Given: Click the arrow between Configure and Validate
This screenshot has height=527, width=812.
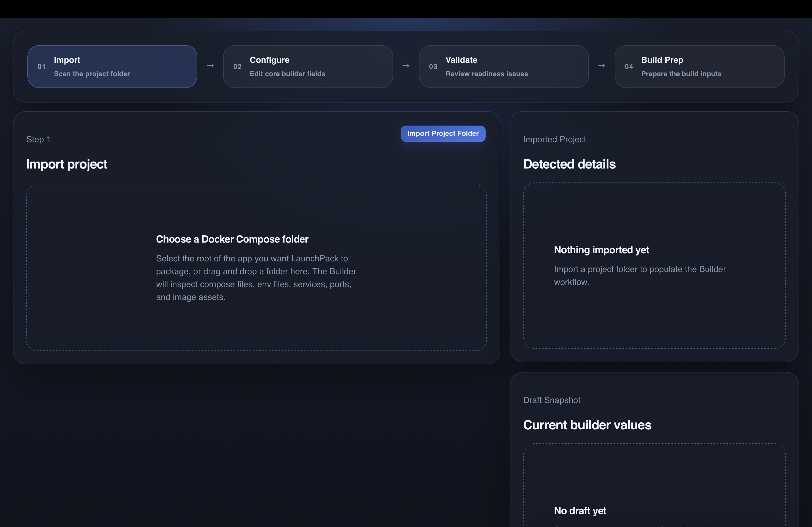Looking at the screenshot, I should [406, 65].
